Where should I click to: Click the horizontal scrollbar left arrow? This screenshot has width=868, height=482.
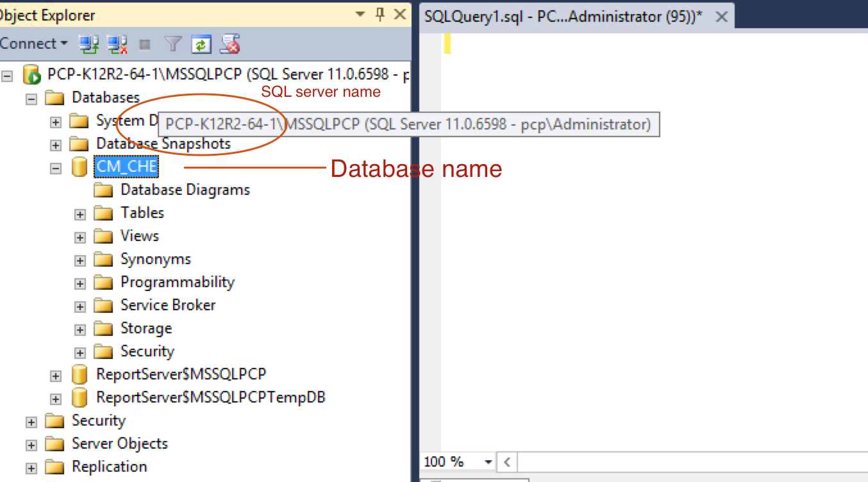(x=506, y=461)
